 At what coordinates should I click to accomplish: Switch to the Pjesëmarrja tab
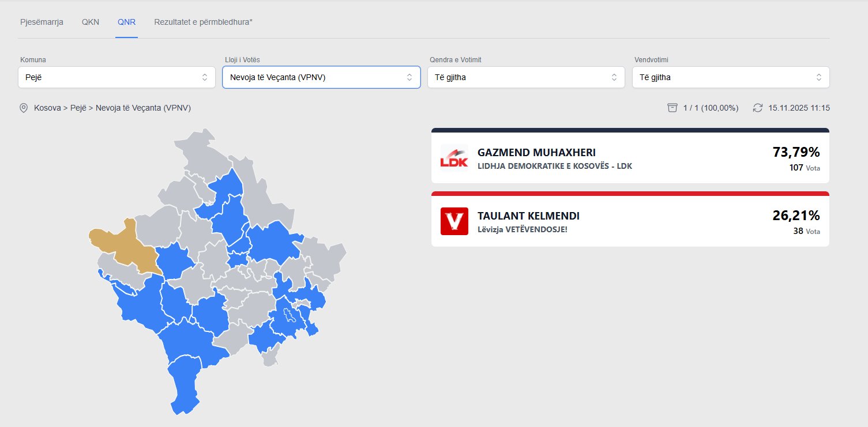click(x=42, y=22)
